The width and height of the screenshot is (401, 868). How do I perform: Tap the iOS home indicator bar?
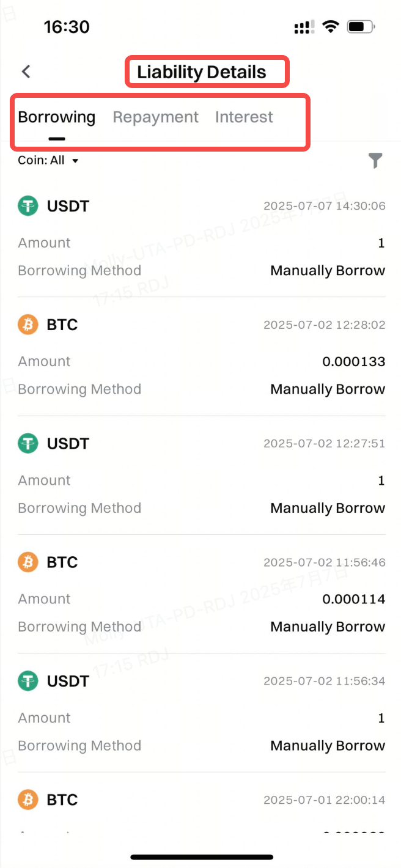[x=201, y=857]
